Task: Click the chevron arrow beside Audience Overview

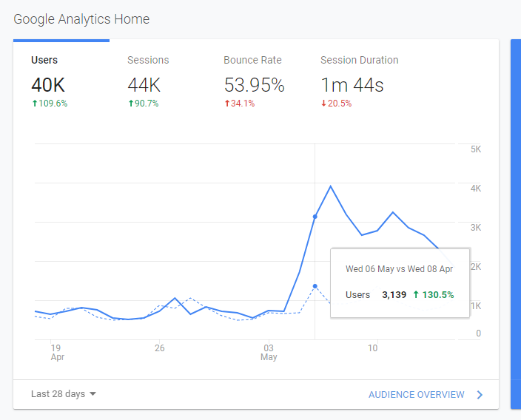Action: (480, 394)
